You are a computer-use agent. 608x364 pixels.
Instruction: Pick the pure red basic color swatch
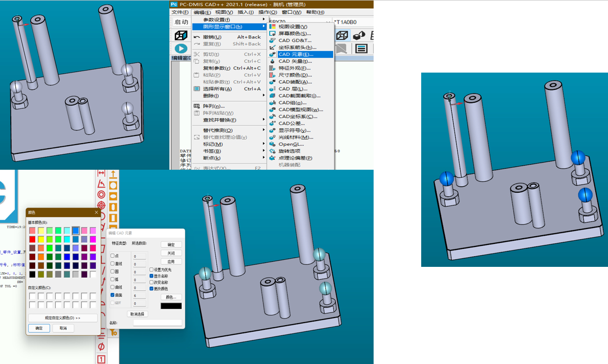(x=32, y=239)
